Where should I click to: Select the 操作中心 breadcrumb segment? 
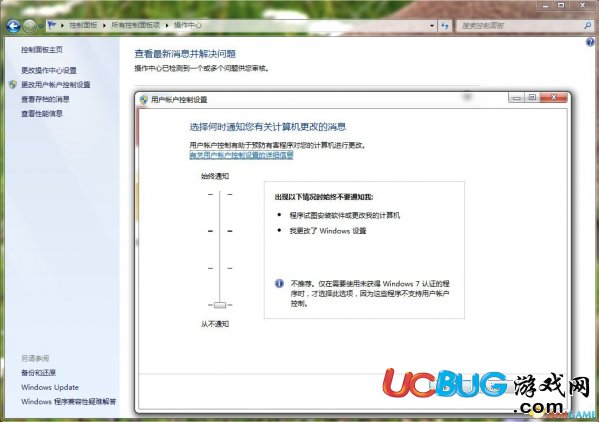click(x=188, y=25)
